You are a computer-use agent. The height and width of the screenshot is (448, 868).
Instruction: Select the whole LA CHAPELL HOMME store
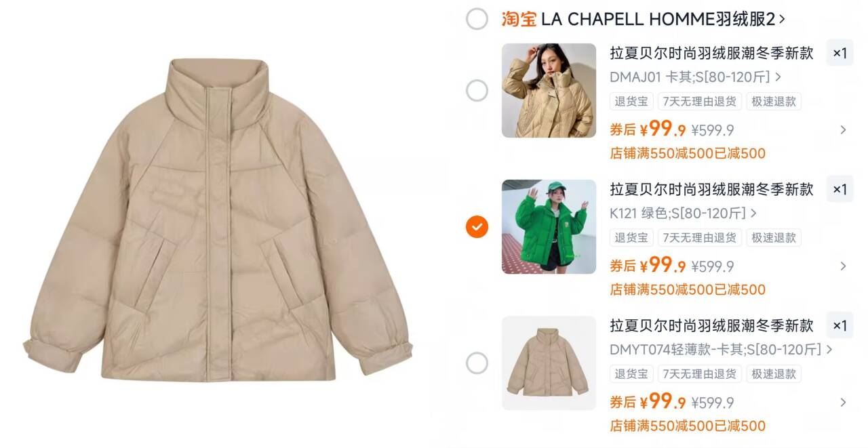[x=477, y=19]
